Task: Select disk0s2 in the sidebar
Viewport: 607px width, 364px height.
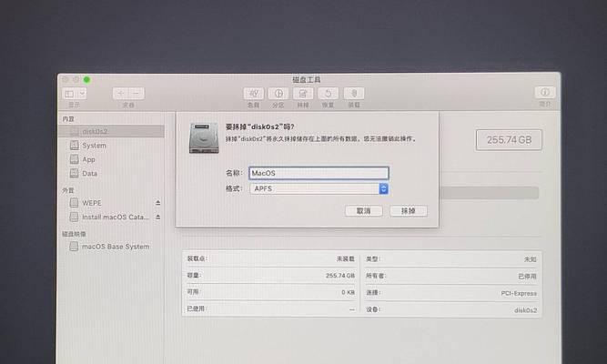Action: point(111,131)
